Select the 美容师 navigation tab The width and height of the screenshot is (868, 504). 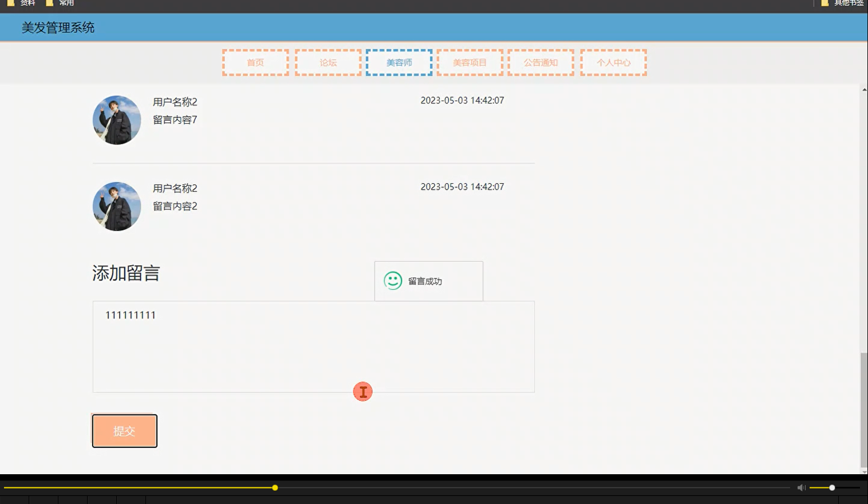point(399,62)
